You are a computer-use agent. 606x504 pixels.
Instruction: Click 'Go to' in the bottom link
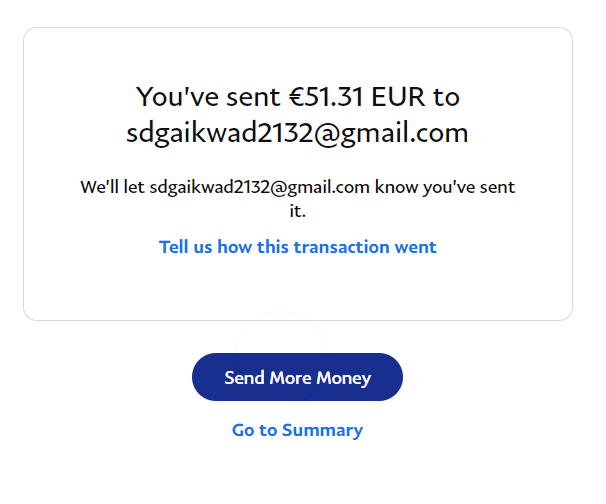click(254, 430)
